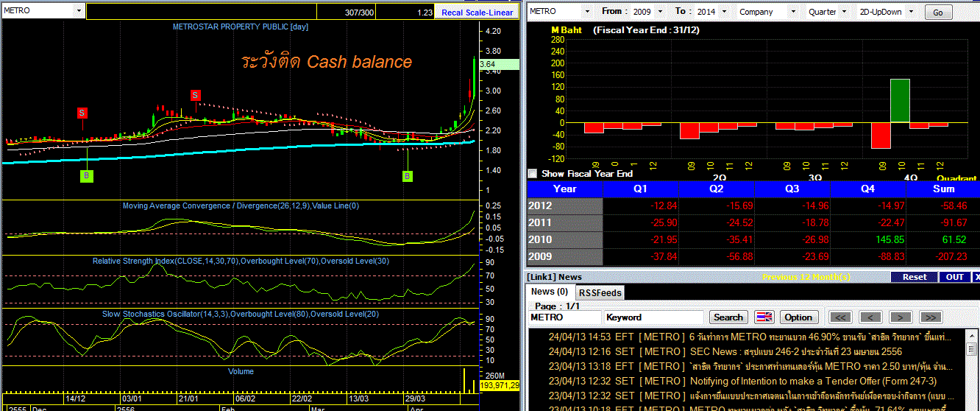Click the news symbol input containing METRO
The image size is (980, 411).
(x=564, y=317)
